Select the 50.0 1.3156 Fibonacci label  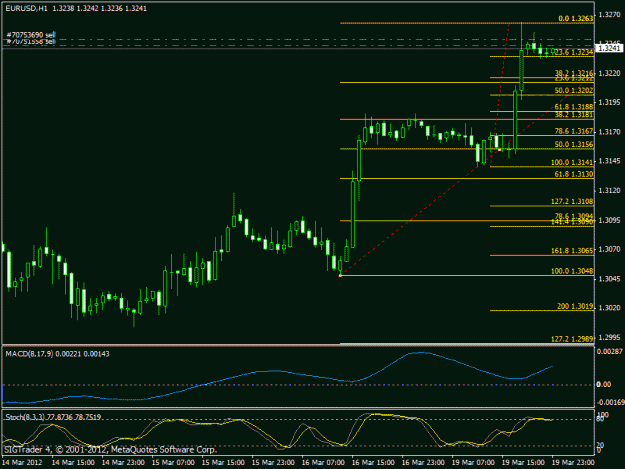(x=574, y=144)
